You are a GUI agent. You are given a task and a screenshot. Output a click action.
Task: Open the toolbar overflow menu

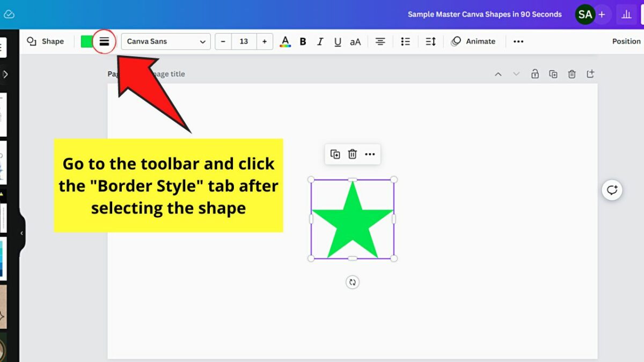[518, 41]
